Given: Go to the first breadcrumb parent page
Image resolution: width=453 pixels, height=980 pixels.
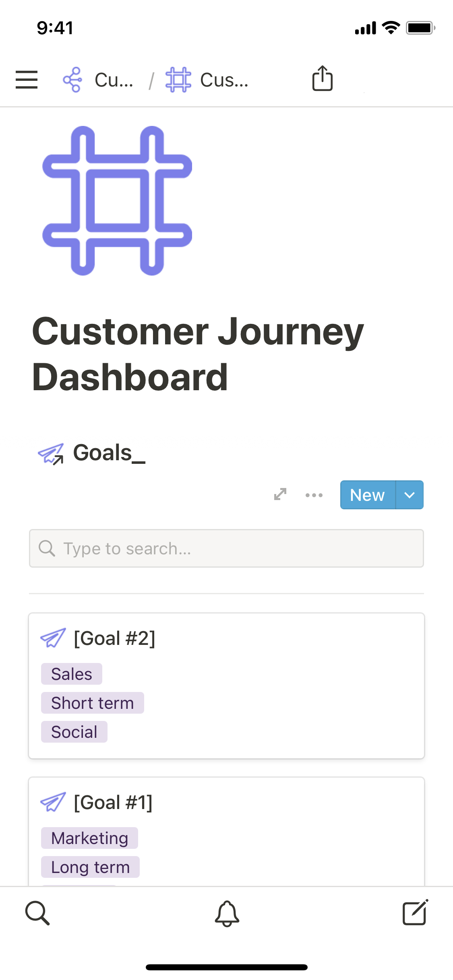Looking at the screenshot, I should 98,80.
